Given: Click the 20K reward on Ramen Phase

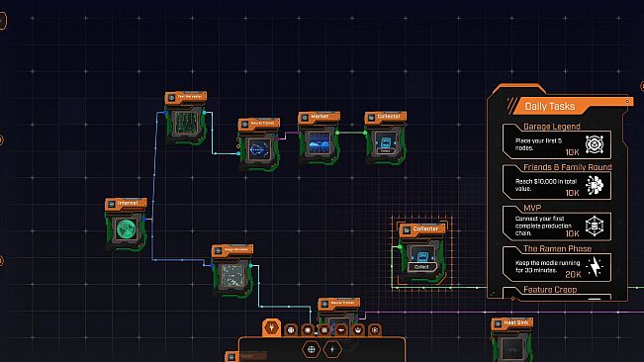Looking at the screenshot, I should point(573,275).
